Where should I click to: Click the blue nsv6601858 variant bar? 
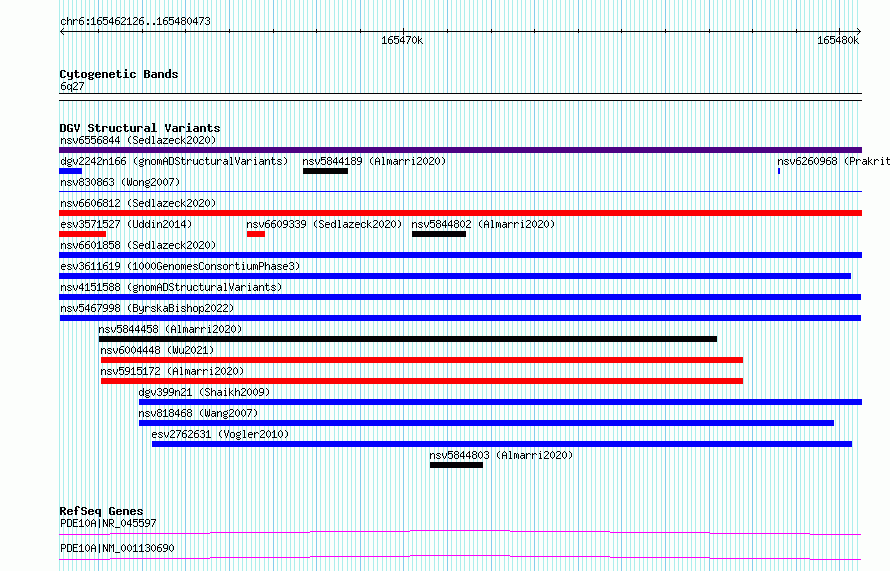[460, 255]
